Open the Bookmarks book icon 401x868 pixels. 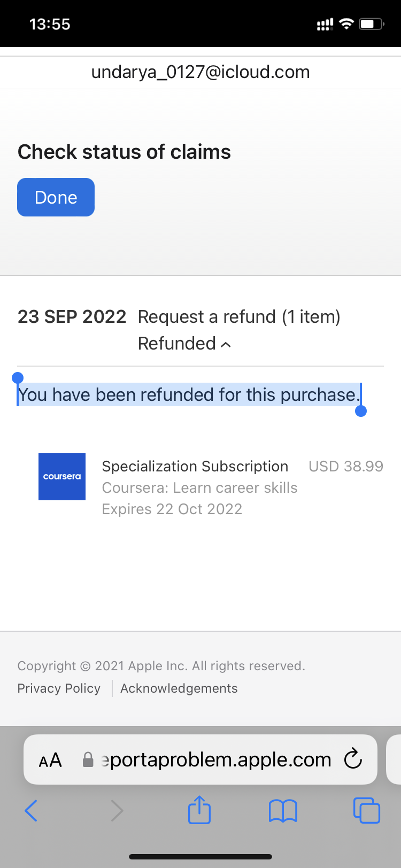[283, 811]
